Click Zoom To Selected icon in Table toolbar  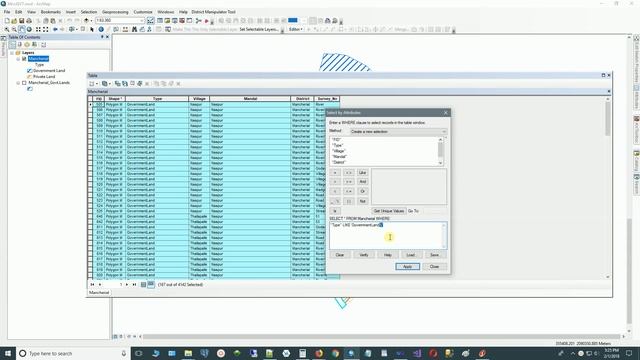coord(140,84)
